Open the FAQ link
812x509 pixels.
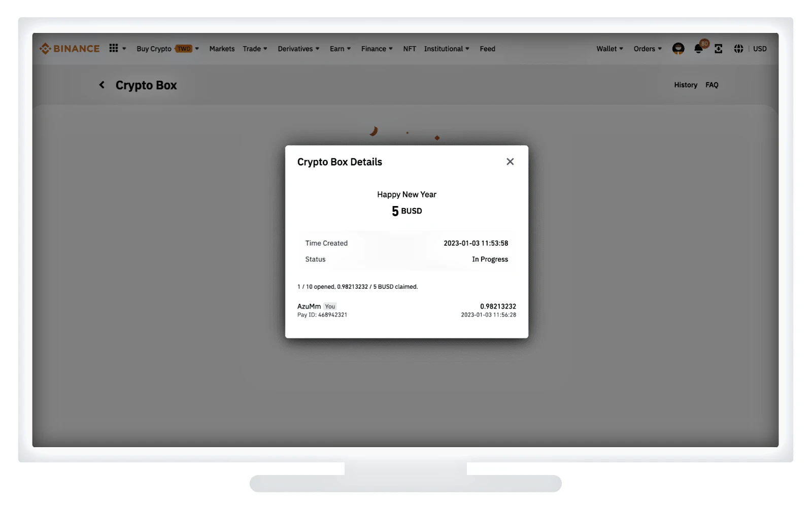[x=712, y=85]
